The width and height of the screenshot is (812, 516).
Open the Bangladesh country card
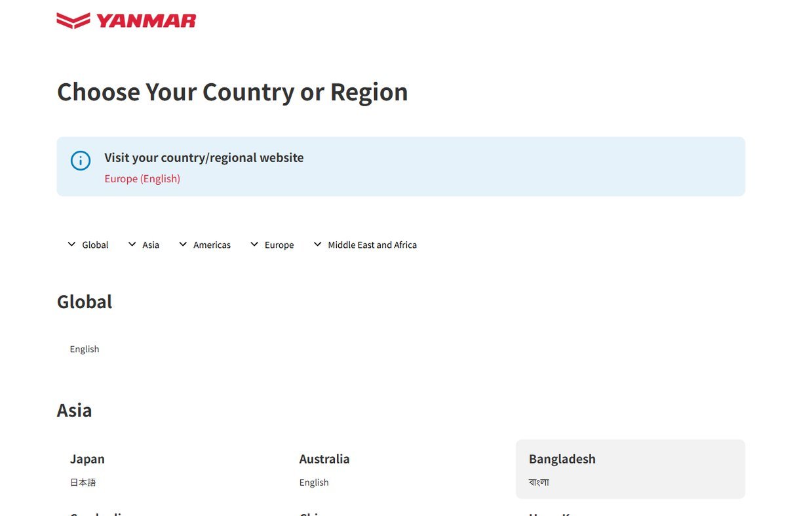coord(630,469)
